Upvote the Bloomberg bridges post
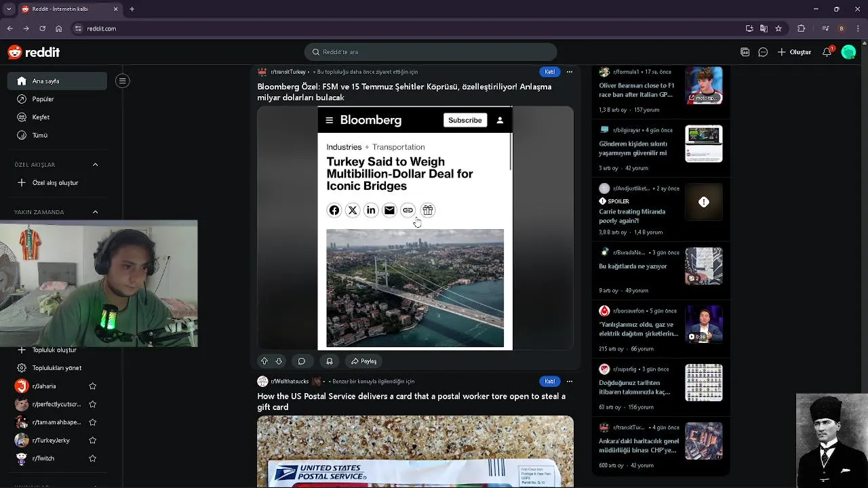 [x=264, y=361]
